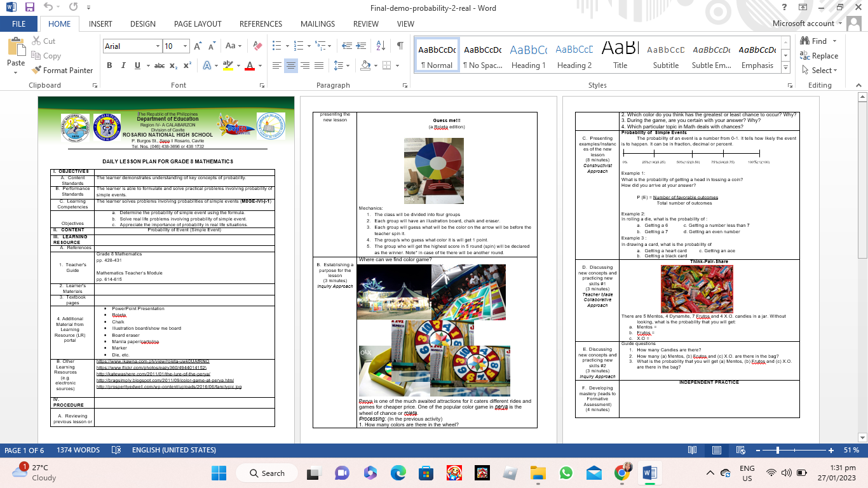
Task: Apply the Subtitle style
Action: pyautogui.click(x=666, y=56)
